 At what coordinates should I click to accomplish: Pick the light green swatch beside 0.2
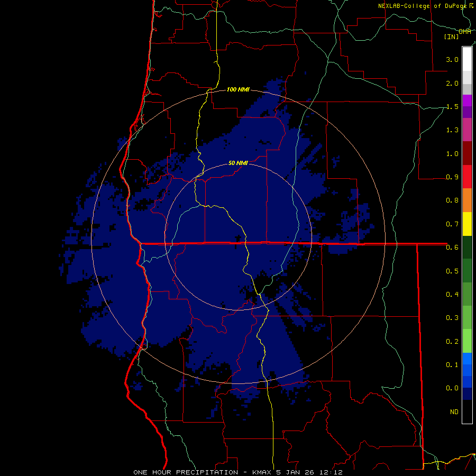click(467, 341)
